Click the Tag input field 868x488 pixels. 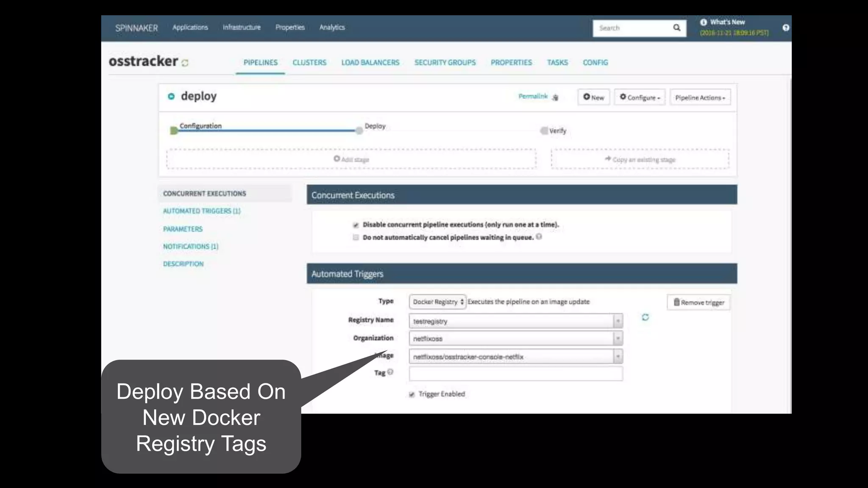[x=516, y=374]
